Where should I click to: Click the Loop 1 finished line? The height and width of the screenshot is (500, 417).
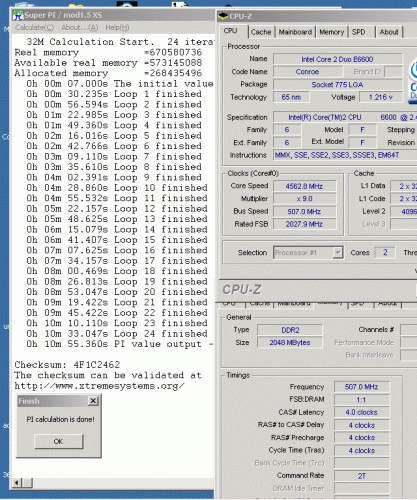114,94
